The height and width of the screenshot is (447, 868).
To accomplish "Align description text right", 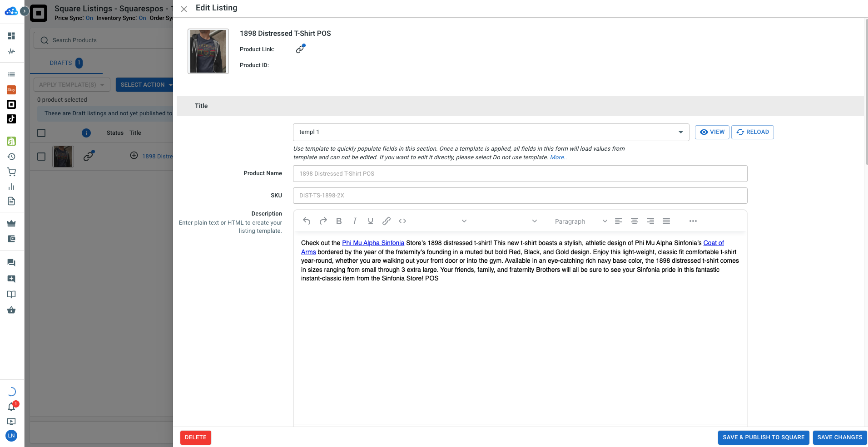I will (650, 221).
